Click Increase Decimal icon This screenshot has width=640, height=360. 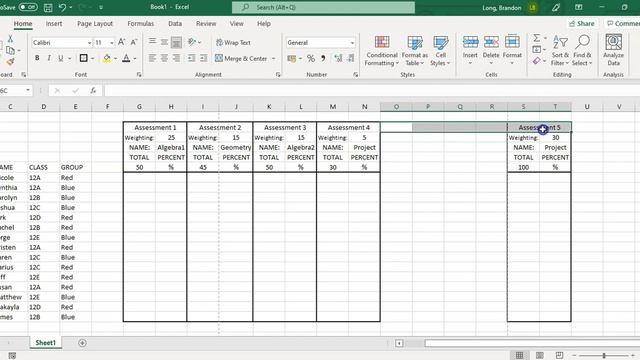(x=338, y=58)
